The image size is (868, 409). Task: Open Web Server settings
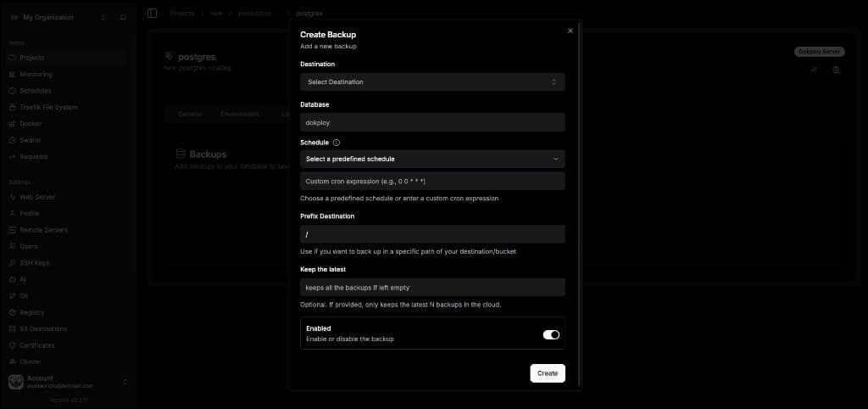(x=66, y=197)
